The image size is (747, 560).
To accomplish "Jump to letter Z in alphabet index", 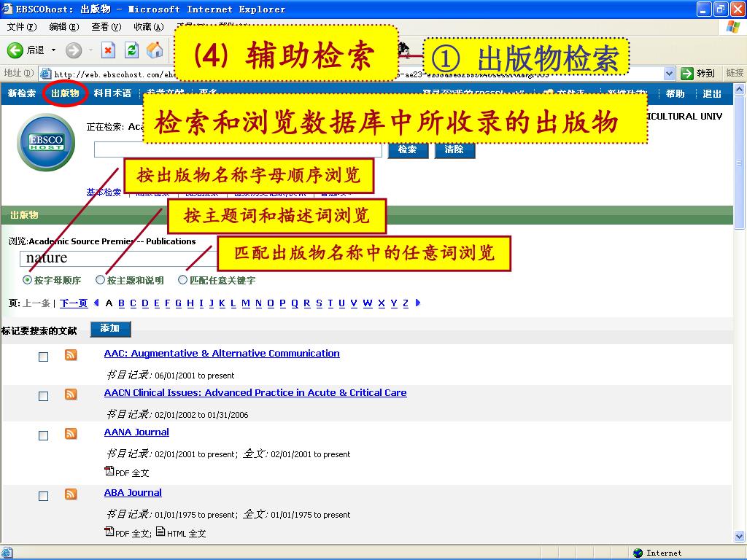I will tap(406, 303).
